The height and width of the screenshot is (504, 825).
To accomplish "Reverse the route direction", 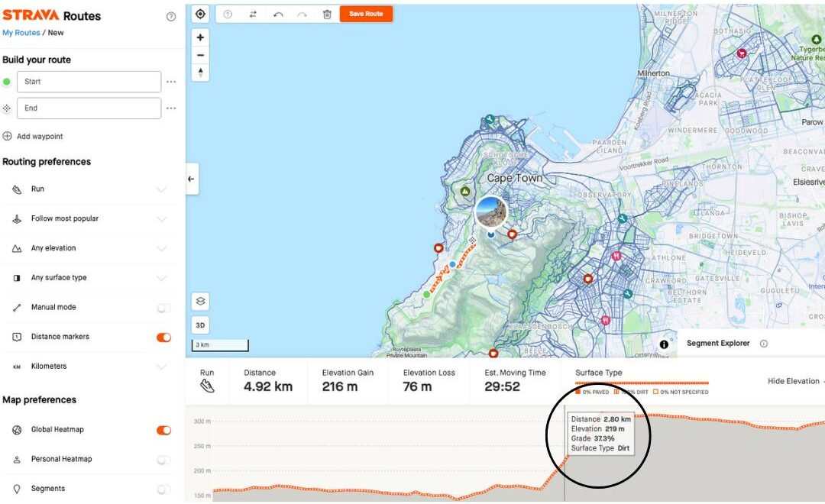I will click(x=253, y=15).
